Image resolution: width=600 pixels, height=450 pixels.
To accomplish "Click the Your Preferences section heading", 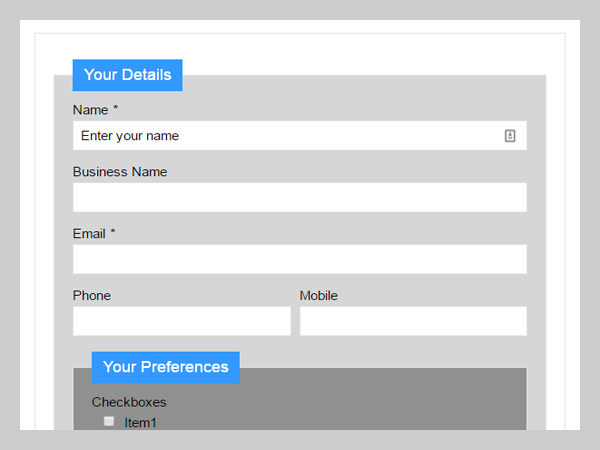I will (x=165, y=367).
